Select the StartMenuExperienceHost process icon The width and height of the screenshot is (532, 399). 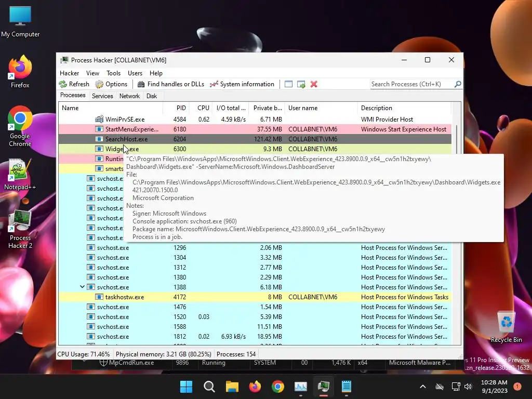click(x=99, y=129)
